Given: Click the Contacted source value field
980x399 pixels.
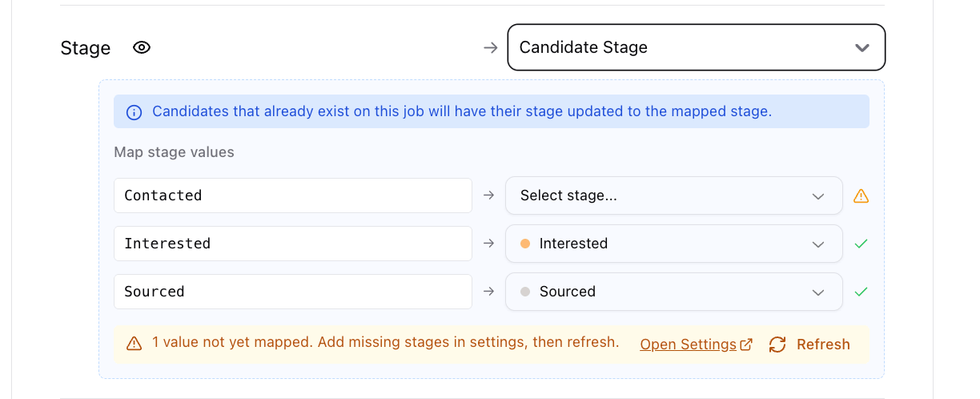Looking at the screenshot, I should 293,195.
